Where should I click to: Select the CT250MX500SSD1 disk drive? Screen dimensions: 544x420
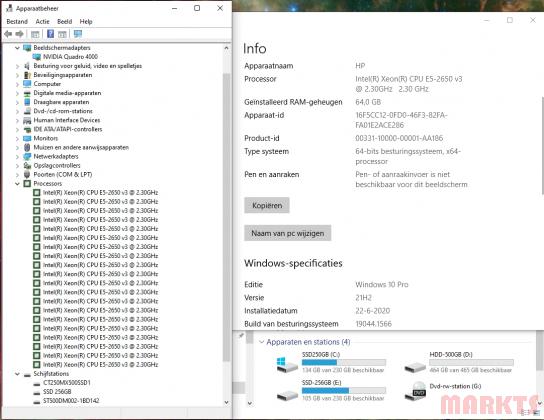(x=67, y=383)
